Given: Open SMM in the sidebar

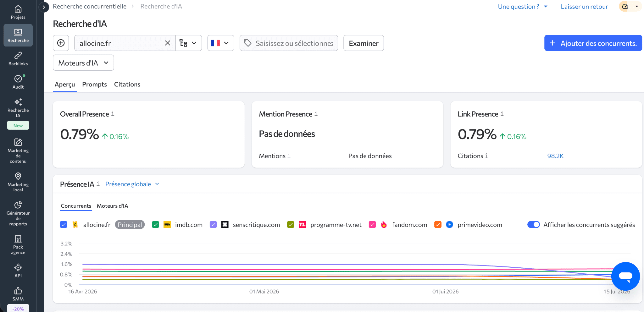Looking at the screenshot, I should [18, 294].
